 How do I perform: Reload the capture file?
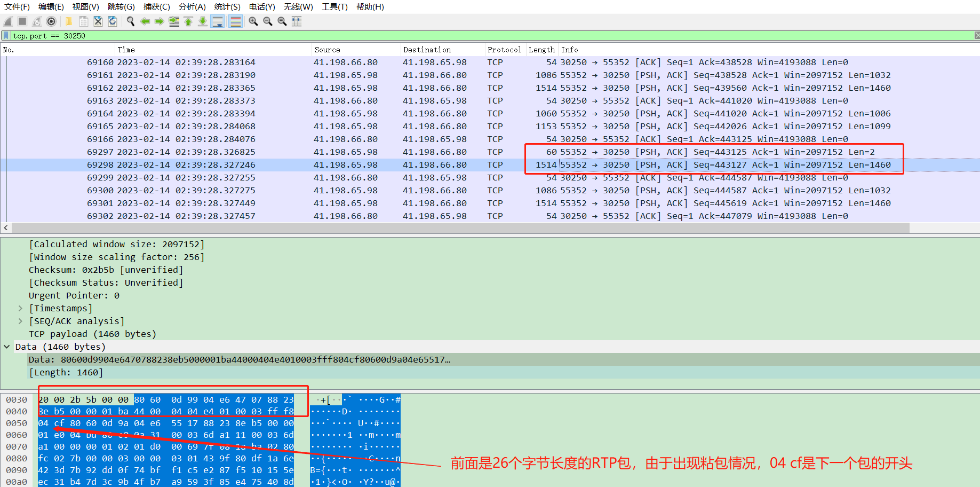[x=113, y=21]
